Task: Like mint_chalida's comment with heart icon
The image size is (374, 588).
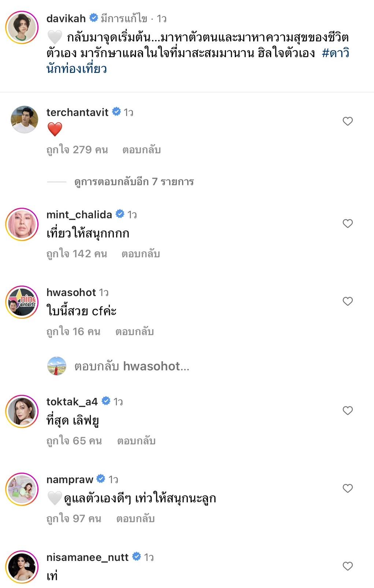Action: click(x=347, y=223)
